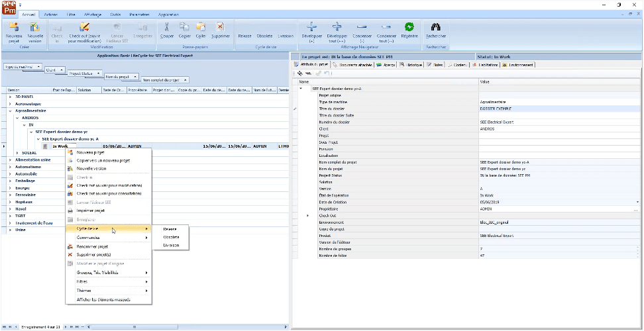Open the Project Status filter dropdown

[97, 73]
